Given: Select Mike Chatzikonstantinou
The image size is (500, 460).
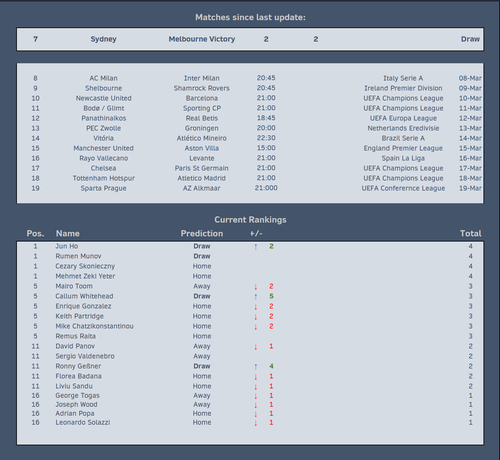Looking at the screenshot, I should point(94,326).
